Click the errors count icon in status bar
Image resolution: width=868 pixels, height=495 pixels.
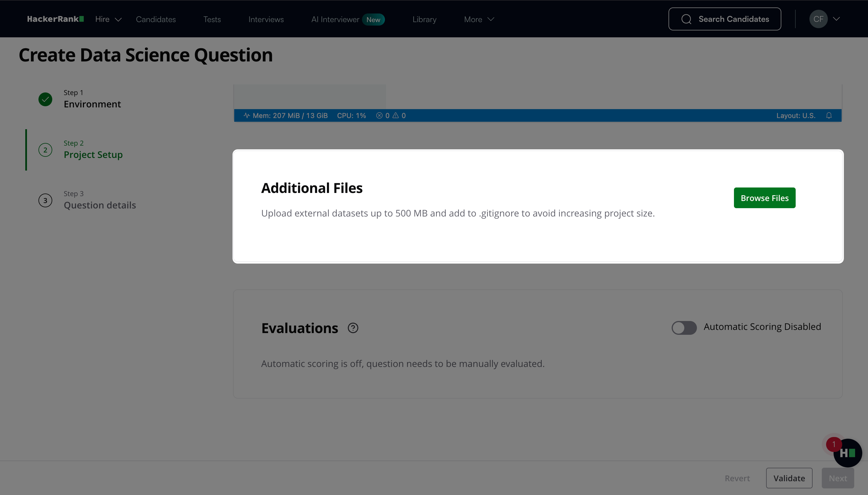(379, 116)
